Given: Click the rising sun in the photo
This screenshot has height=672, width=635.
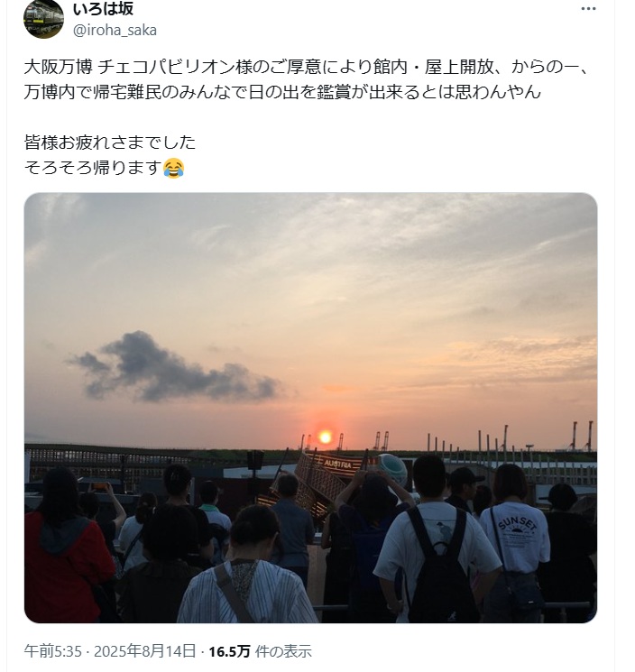Looking at the screenshot, I should pos(326,437).
